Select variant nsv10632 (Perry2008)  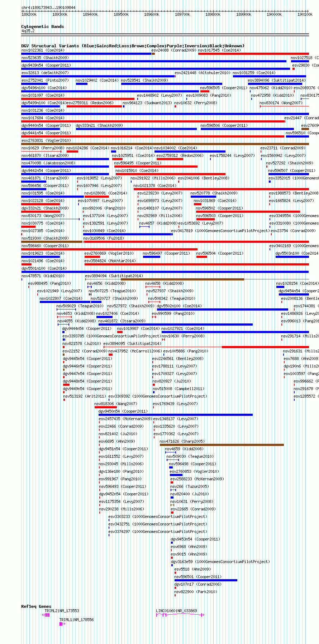(x=196, y=103)
